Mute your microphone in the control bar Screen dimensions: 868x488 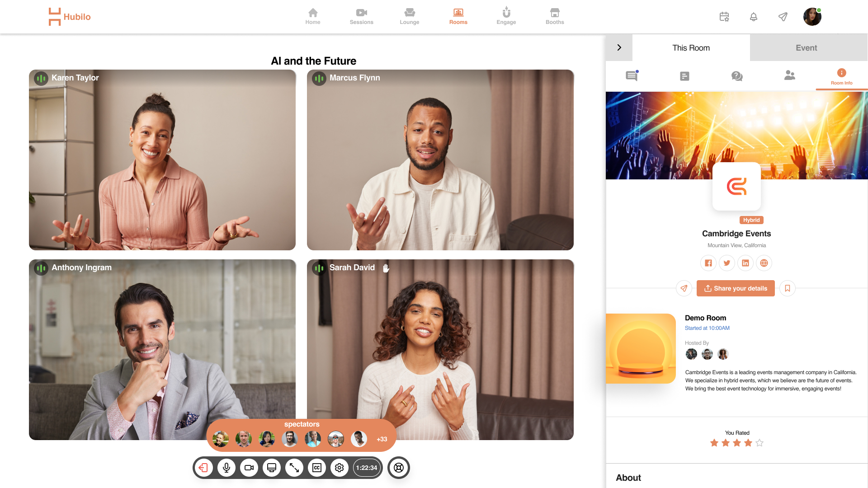click(x=226, y=468)
